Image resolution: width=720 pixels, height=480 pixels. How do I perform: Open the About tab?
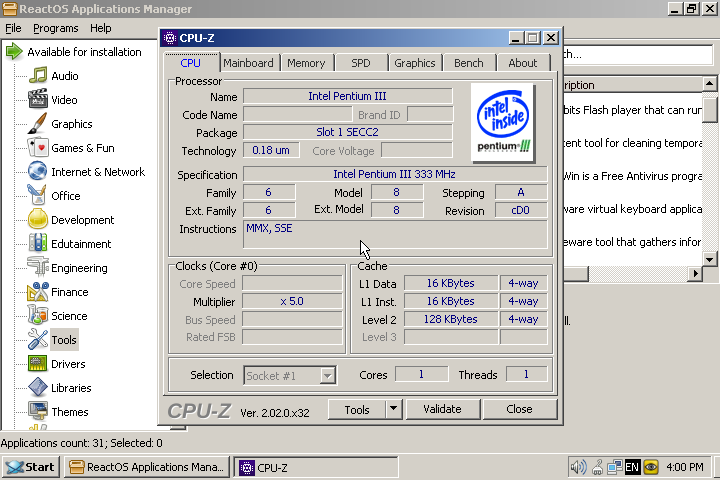pyautogui.click(x=523, y=63)
